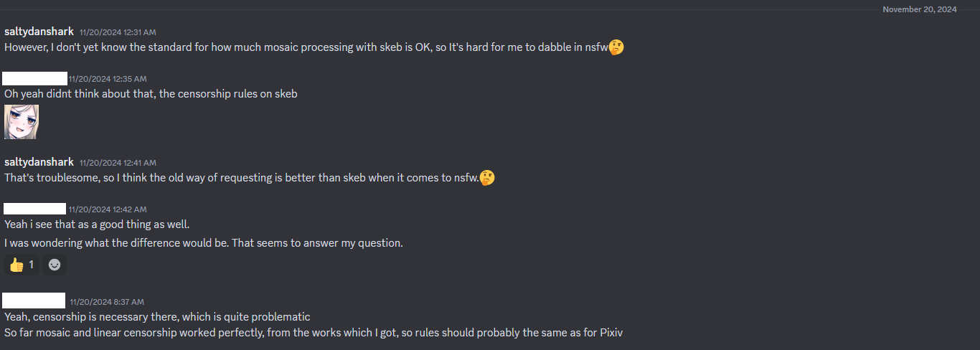Click message 'Oh yeah didnt think about that'
This screenshot has width=980, height=350.
coord(151,94)
